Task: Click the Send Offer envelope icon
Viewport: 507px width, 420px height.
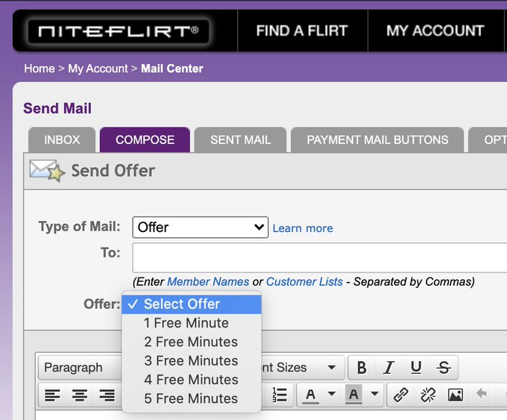Action: pyautogui.click(x=47, y=171)
